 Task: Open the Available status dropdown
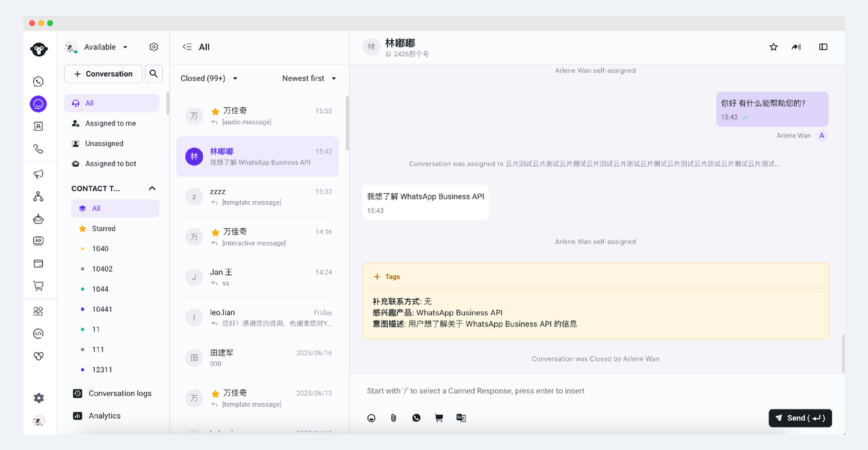105,47
